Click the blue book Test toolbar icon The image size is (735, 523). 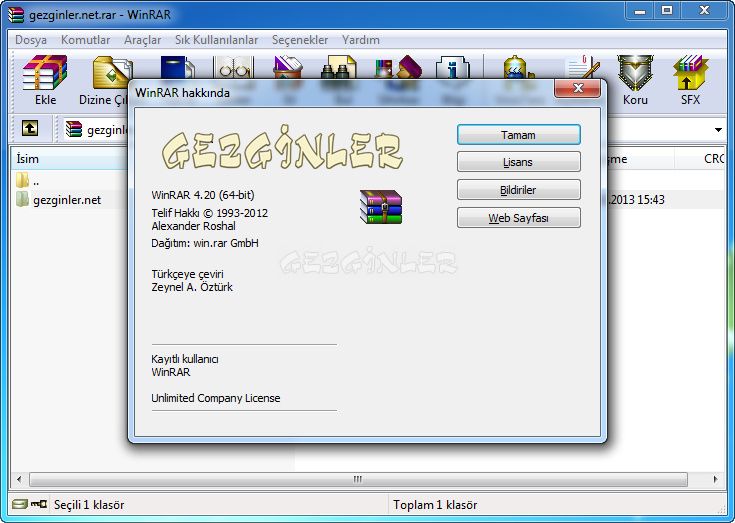click(178, 67)
